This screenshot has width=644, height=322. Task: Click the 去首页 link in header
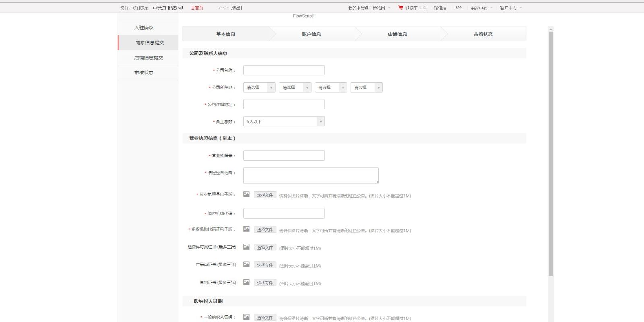pyautogui.click(x=197, y=8)
